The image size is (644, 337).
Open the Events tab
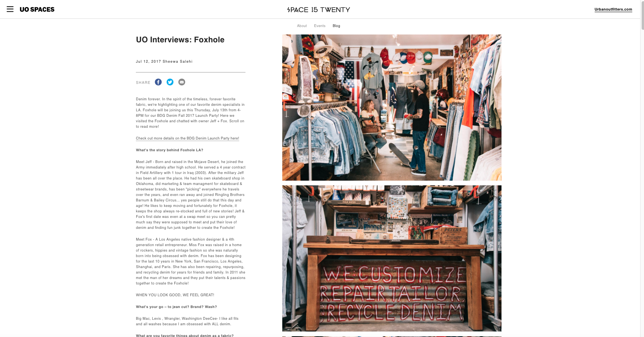319,26
